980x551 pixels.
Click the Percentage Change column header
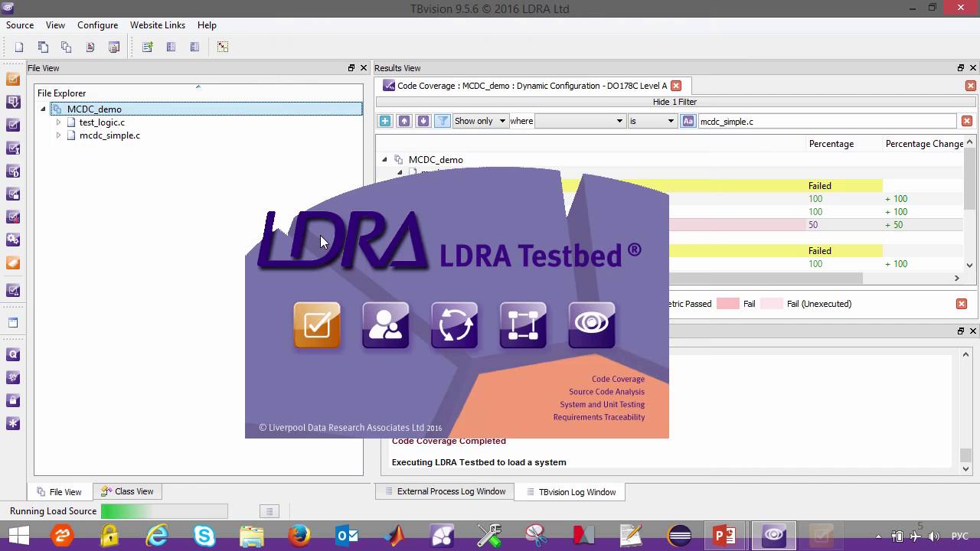(x=924, y=144)
